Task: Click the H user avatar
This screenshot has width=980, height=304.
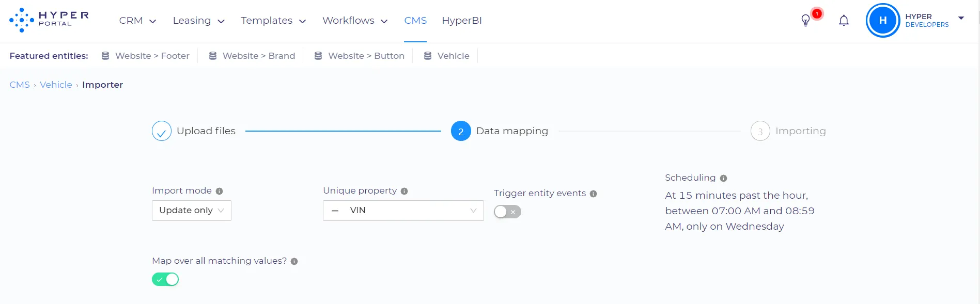Action: (883, 21)
